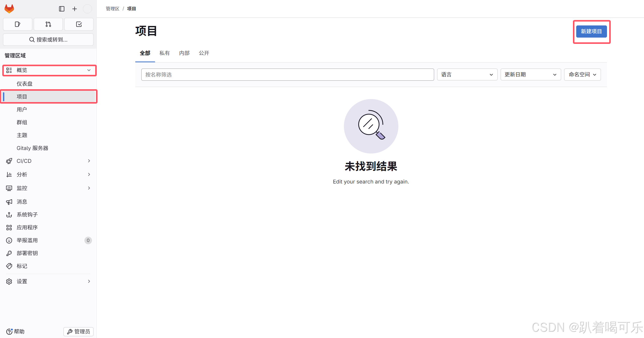This screenshot has width=644, height=338.
Task: Click the 概览 overview icon
Action: [x=9, y=70]
